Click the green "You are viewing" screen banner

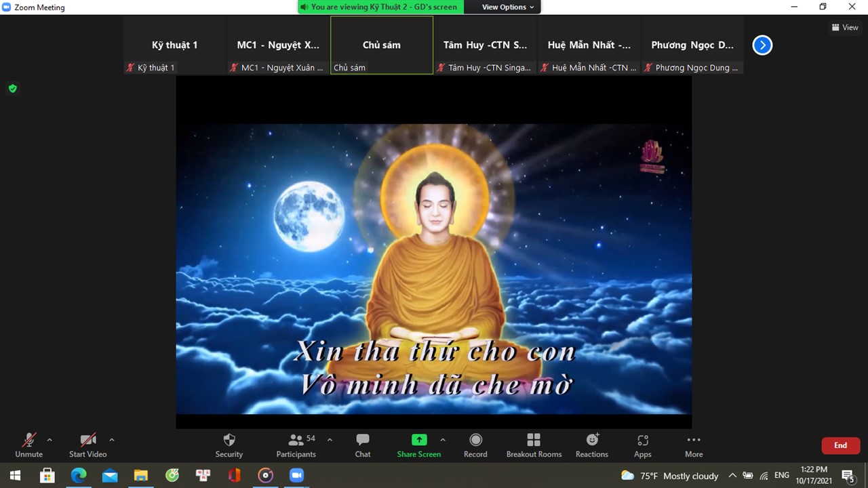pos(380,7)
